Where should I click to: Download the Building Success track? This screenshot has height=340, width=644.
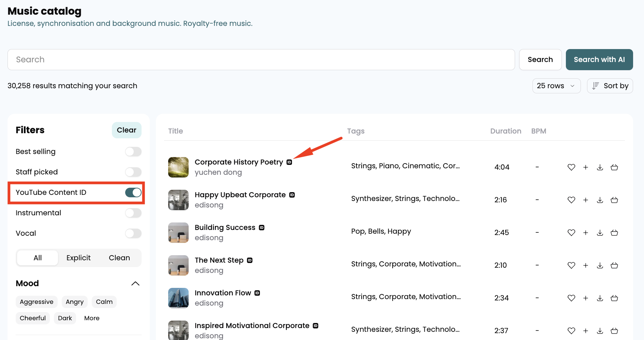pos(600,233)
